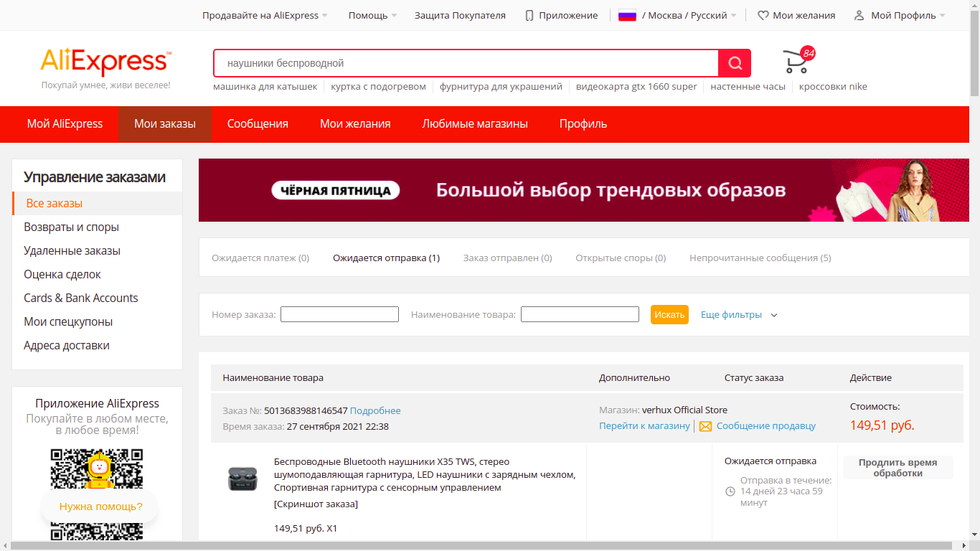Viewport: 980px width, 551px height.
Task: Click order number 5013683988146547
Action: point(306,410)
